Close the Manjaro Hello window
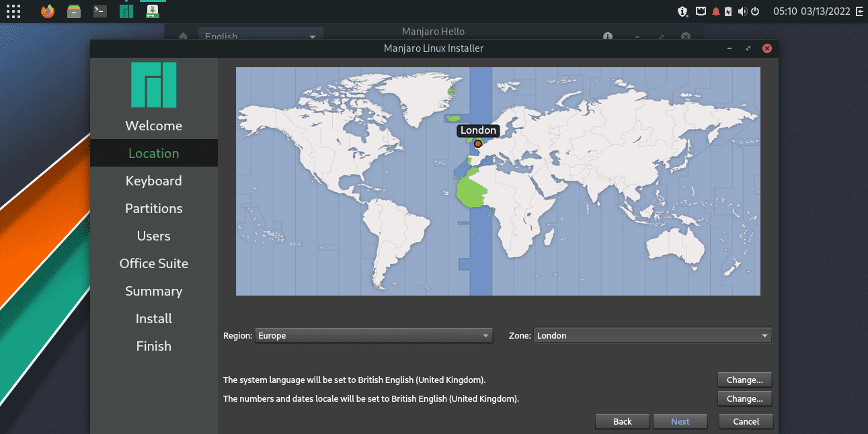The image size is (868, 434). click(685, 37)
